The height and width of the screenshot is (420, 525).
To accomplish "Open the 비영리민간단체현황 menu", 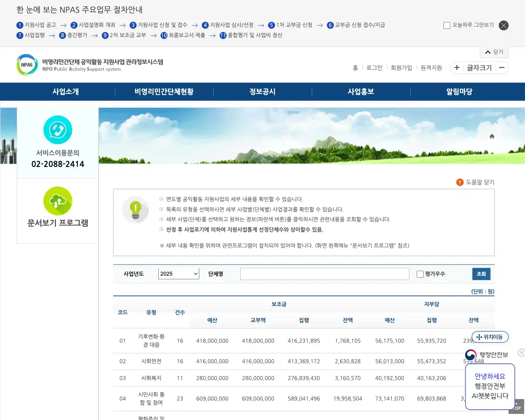I will click(164, 92).
